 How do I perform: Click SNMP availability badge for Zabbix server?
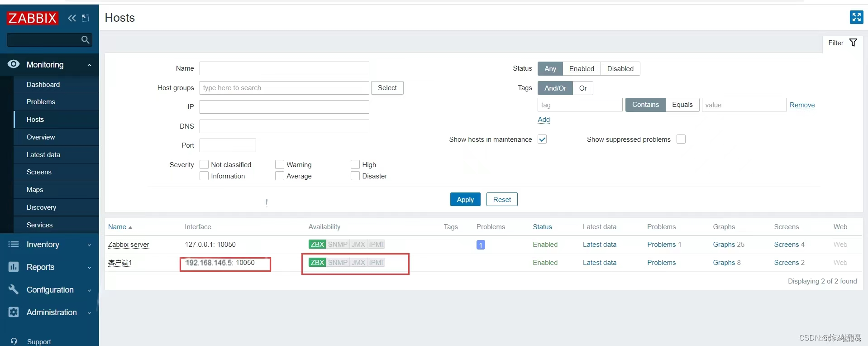pos(338,245)
